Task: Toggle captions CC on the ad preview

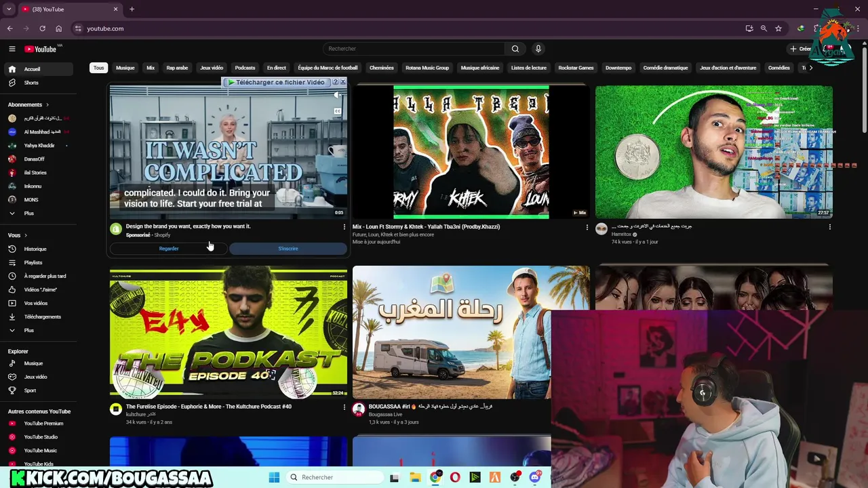Action: click(x=337, y=111)
